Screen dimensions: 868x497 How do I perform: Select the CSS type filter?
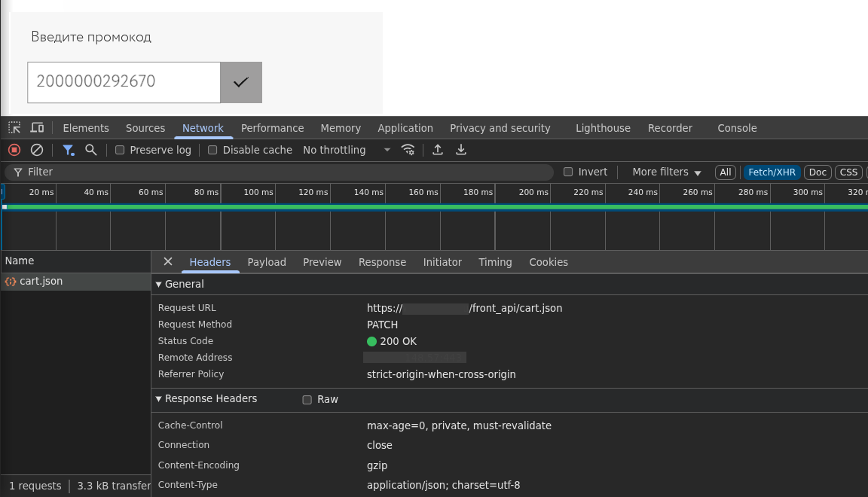tap(848, 172)
